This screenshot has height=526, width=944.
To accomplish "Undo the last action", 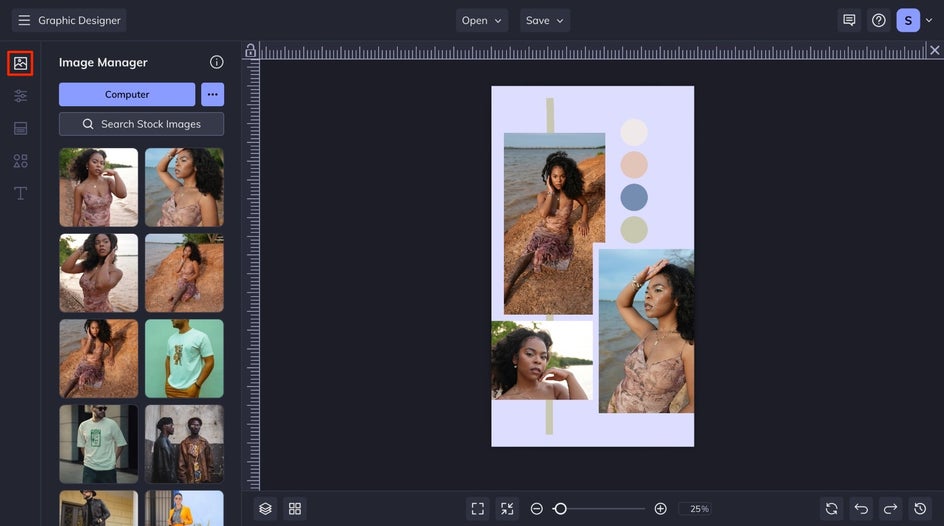I will [x=861, y=509].
